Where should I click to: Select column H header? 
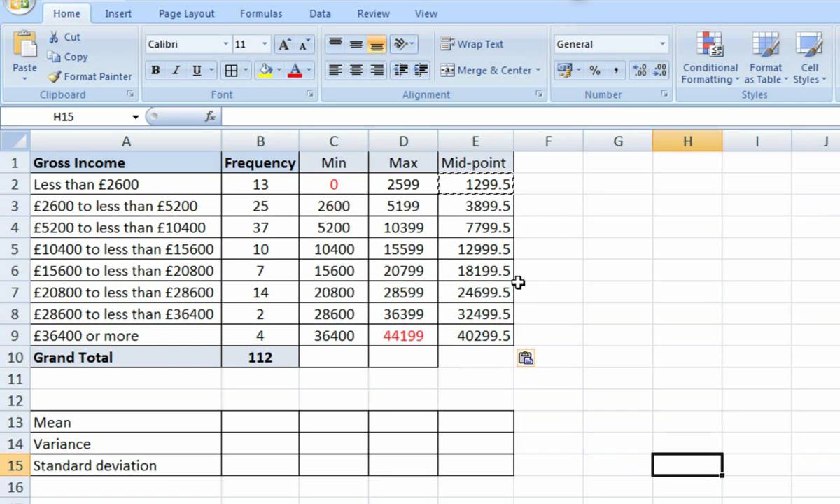(687, 141)
